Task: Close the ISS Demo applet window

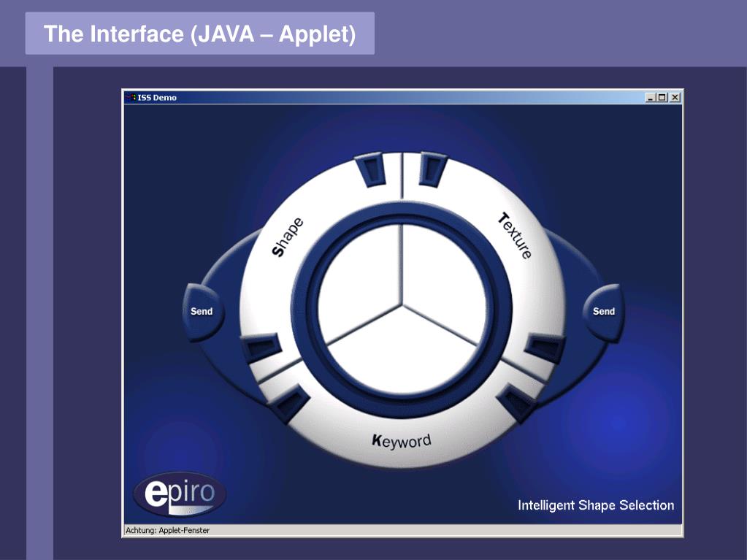Action: (675, 97)
